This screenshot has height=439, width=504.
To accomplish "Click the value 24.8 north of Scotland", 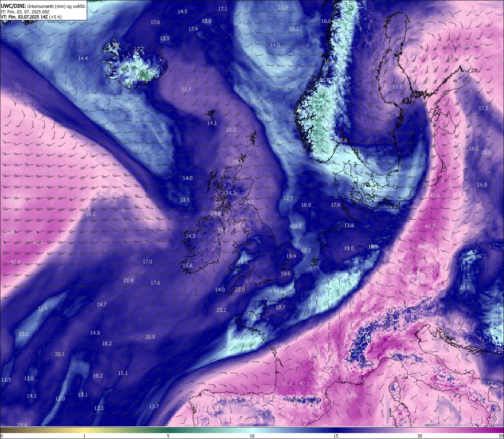I will [237, 162].
